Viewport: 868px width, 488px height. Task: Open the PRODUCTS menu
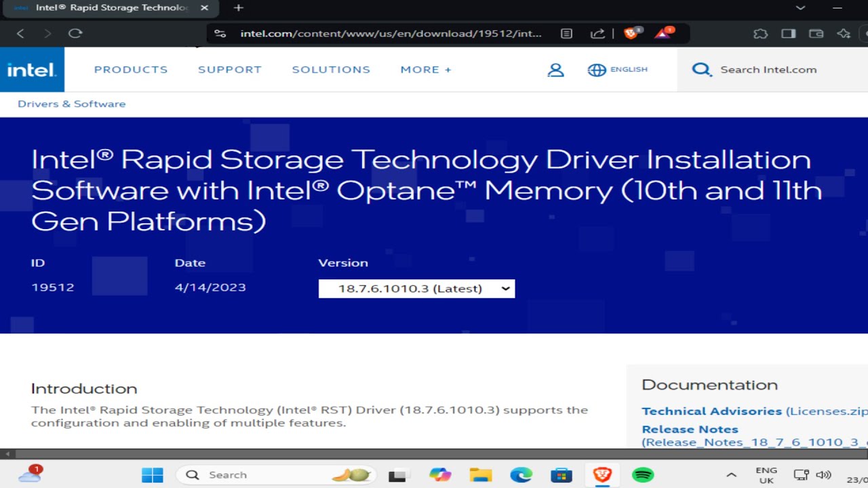point(131,70)
